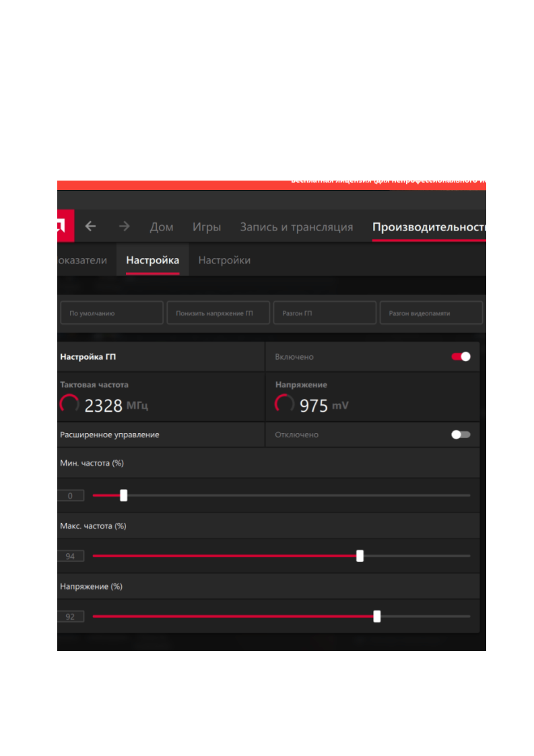534x756 pixels.
Task: Choose the Разгон ГП preset
Action: 325,313
